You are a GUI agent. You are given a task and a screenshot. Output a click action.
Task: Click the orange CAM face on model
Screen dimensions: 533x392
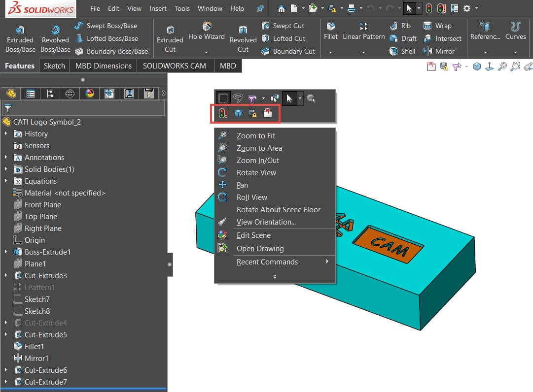point(388,245)
